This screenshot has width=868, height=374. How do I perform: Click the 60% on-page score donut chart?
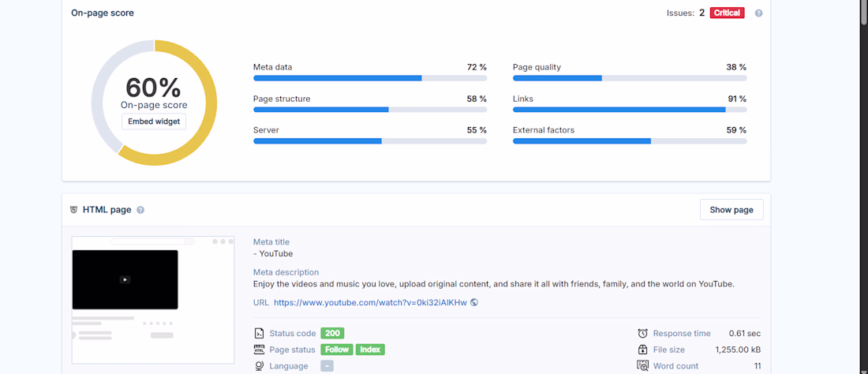coord(154,103)
